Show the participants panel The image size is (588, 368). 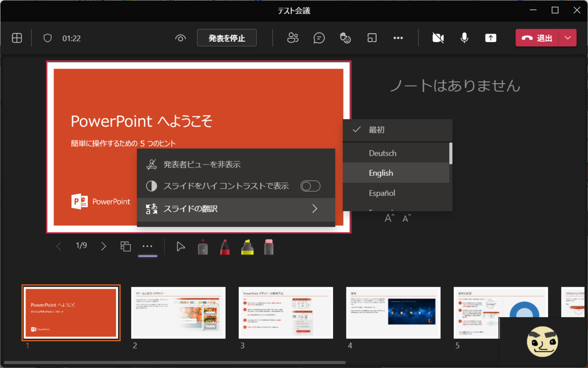click(293, 38)
